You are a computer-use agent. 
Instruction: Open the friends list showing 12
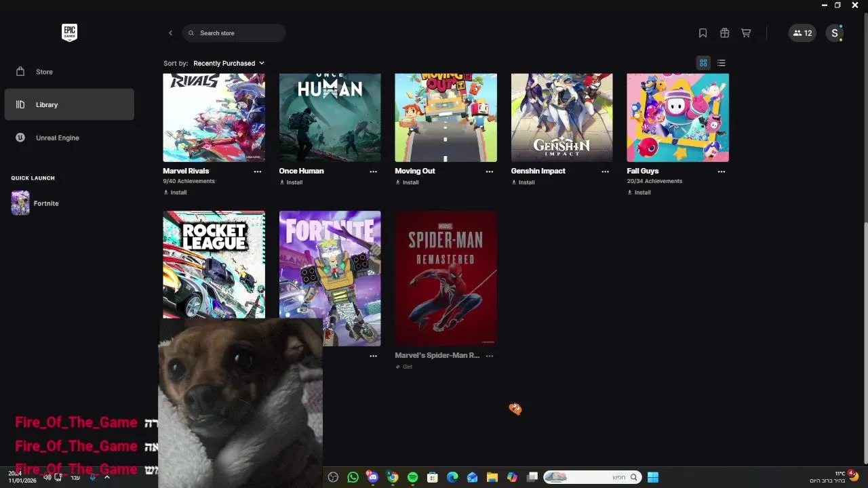click(x=802, y=33)
